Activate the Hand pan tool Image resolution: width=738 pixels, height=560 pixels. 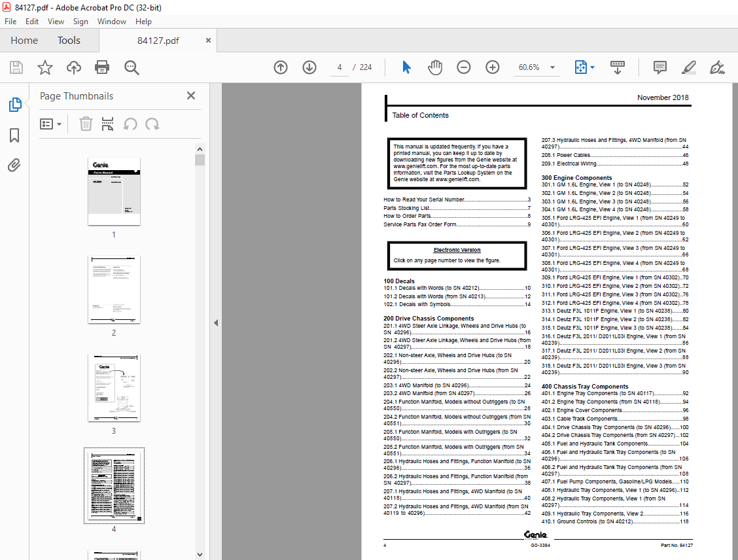pyautogui.click(x=435, y=68)
